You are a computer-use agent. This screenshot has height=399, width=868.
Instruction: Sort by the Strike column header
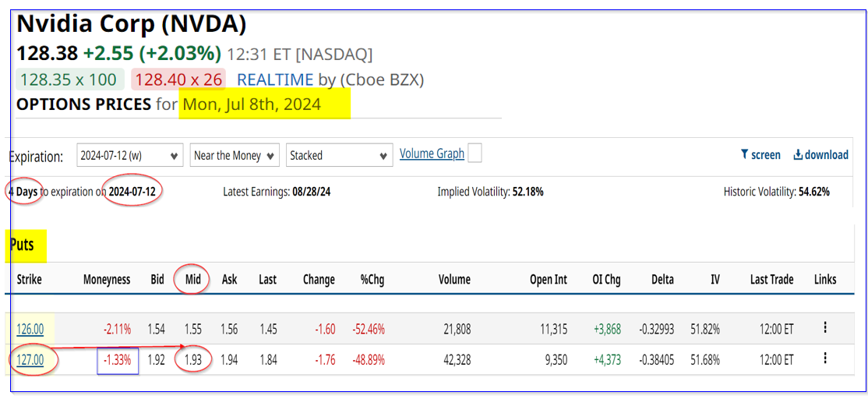tap(29, 279)
